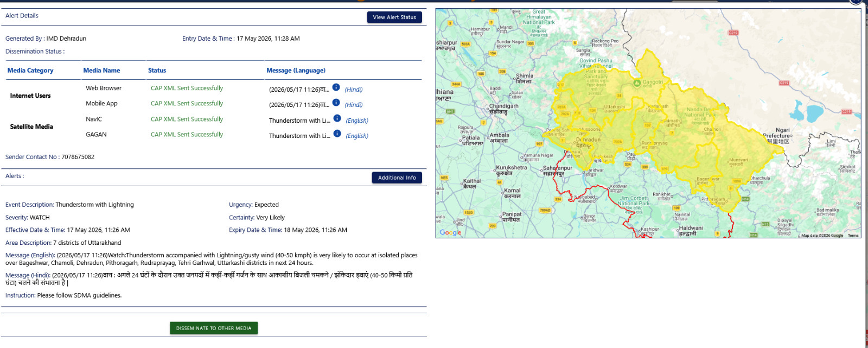868x348 pixels.
Task: Click the Haldwani label on the map
Action: point(691,228)
